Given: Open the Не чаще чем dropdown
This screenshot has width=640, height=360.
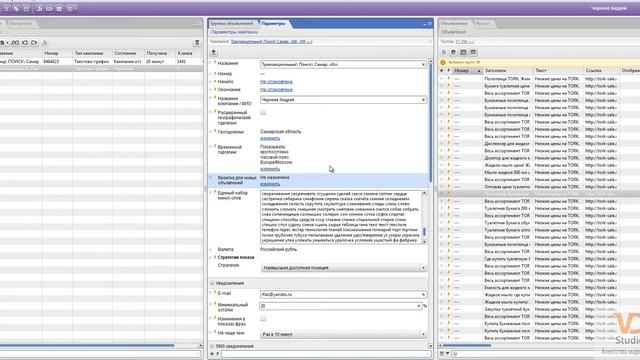Looking at the screenshot, I should coord(344,334).
